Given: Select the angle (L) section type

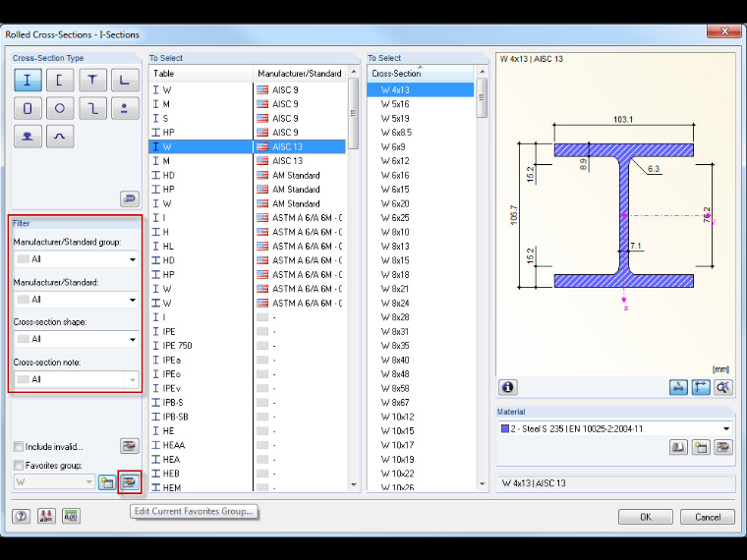Looking at the screenshot, I should [125, 80].
